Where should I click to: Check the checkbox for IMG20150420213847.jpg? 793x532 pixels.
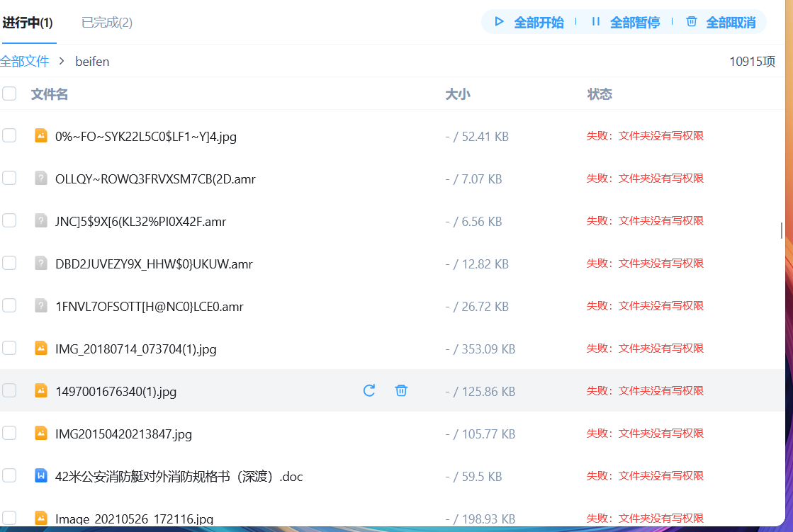pos(9,433)
